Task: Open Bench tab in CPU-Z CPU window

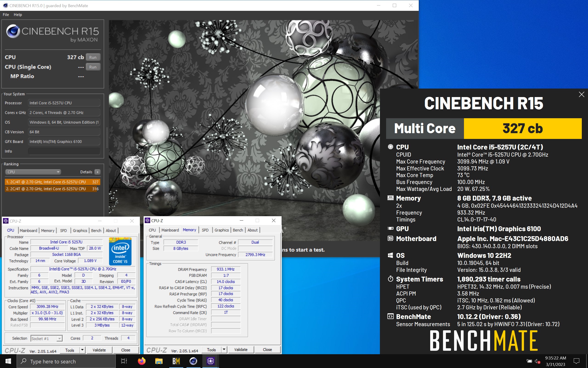Action: (x=96, y=230)
